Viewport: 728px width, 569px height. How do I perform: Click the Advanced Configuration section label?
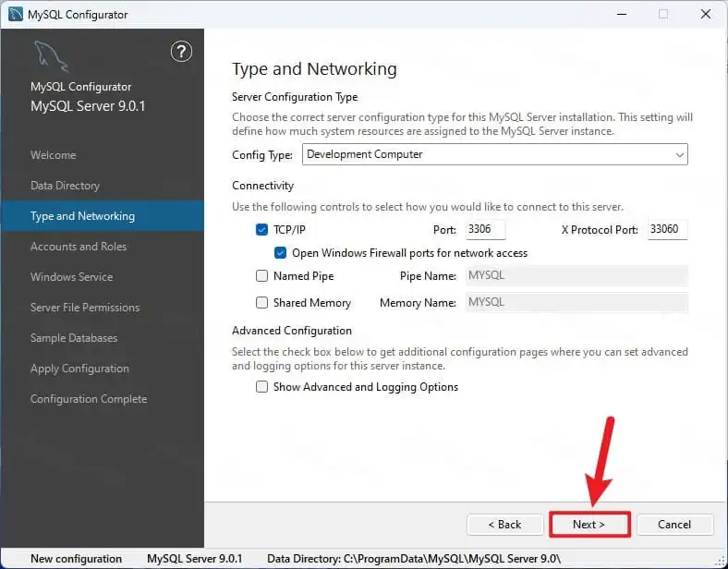click(292, 331)
